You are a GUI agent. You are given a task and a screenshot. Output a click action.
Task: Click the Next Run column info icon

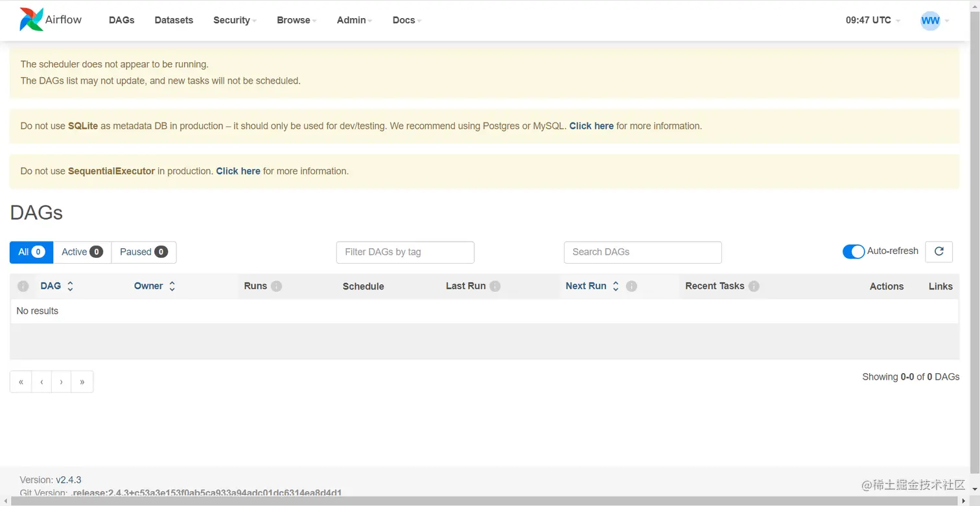[x=631, y=286]
